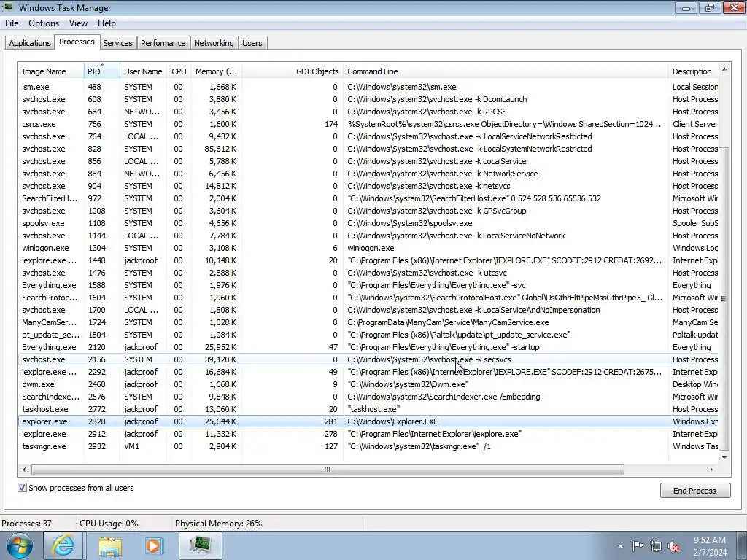Screen dimensions: 747x560
Task: Select iexplore.exe with PID 2292
Action: click(x=368, y=371)
